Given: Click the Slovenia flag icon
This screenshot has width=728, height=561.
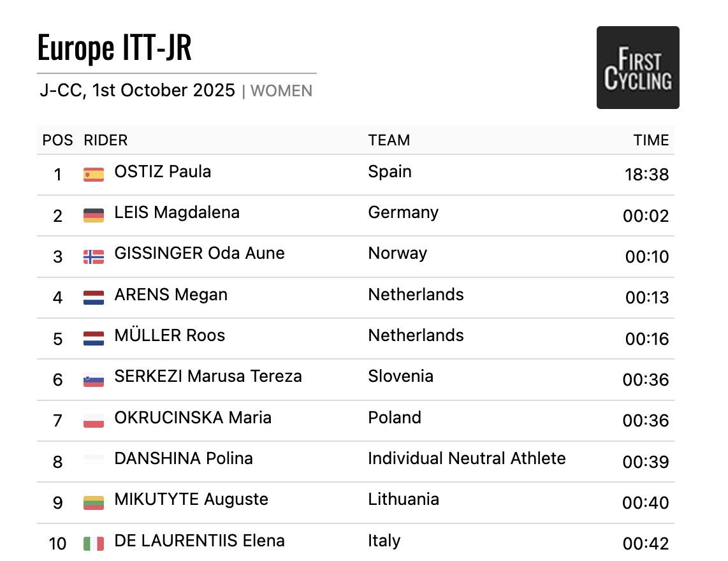Looking at the screenshot, I should [94, 380].
